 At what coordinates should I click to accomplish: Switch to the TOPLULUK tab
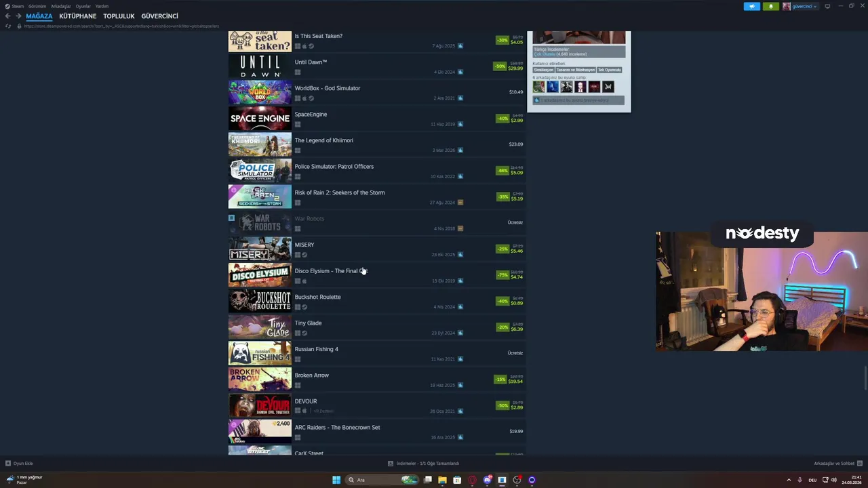(x=119, y=16)
